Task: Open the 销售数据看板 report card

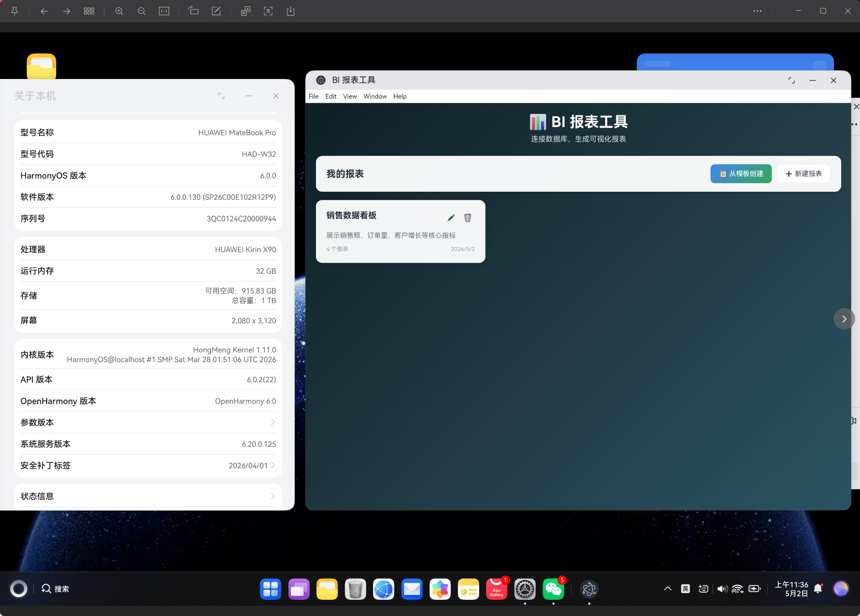Action: point(400,231)
